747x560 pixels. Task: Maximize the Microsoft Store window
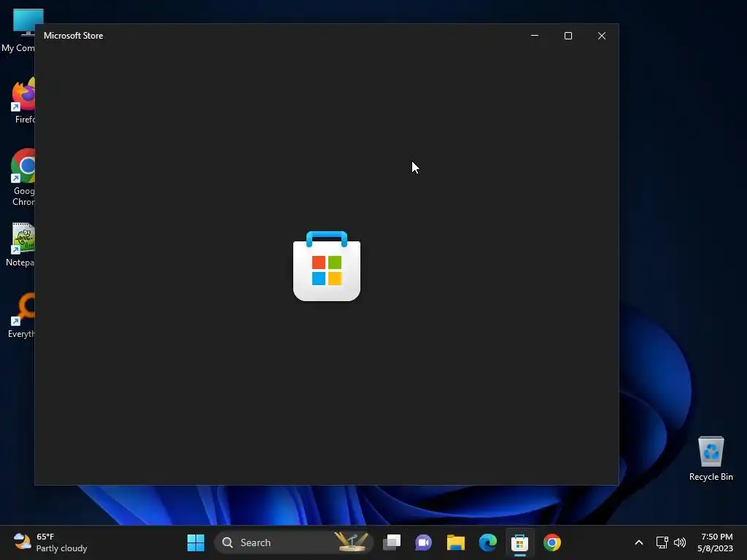coord(568,36)
